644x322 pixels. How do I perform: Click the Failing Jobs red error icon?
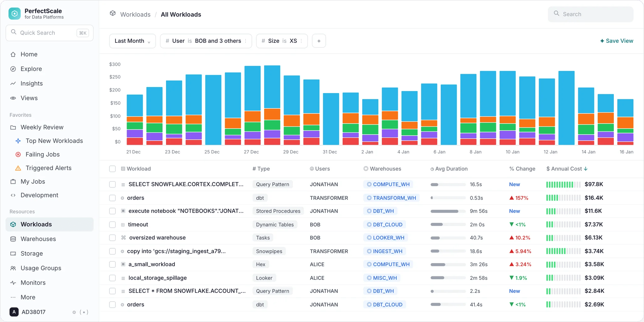18,154
